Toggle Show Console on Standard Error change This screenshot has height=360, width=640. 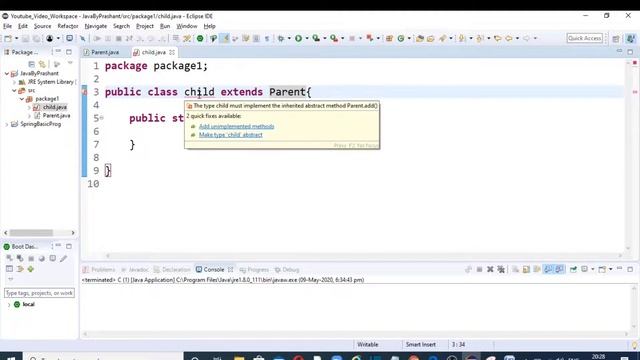pyautogui.click(x=559, y=269)
